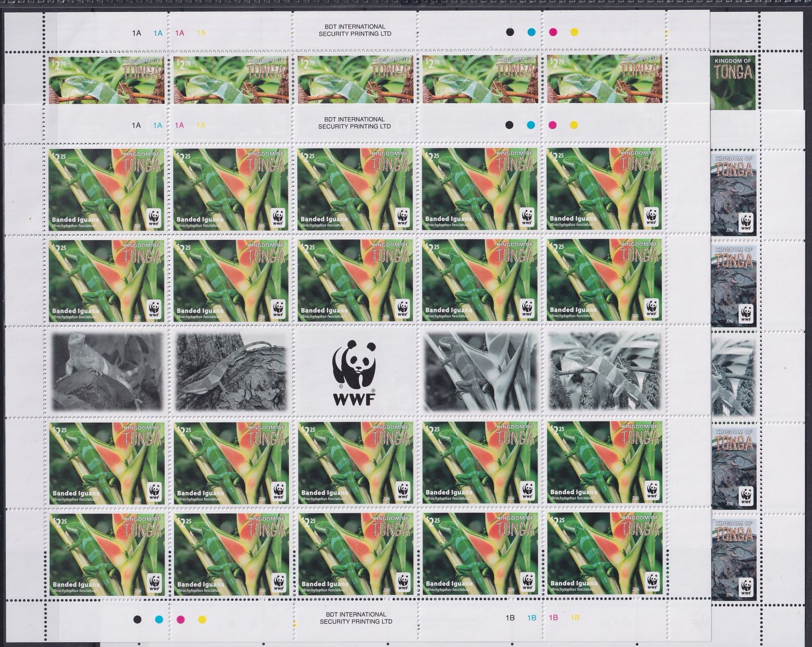
Task: Click 'BDT INTERNATIONAL SECURITY PRINTING LTD' atop the front sheet
Action: tap(355, 123)
